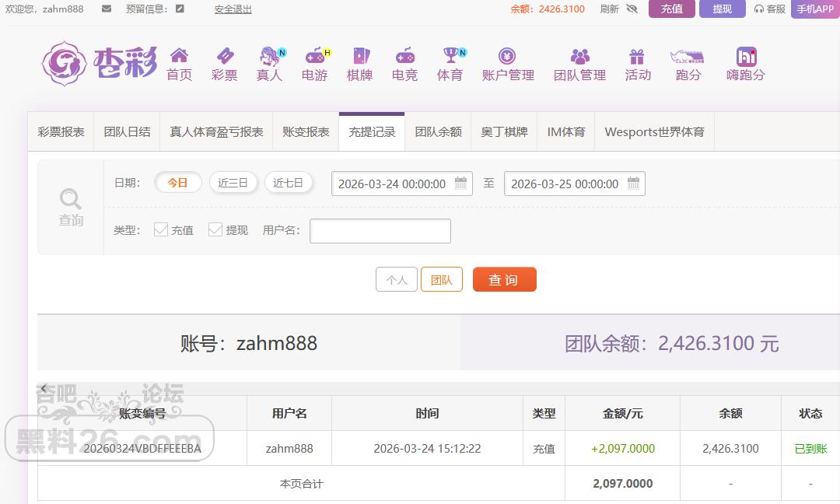
Task: Open 账户管理 account management icon
Action: click(507, 56)
